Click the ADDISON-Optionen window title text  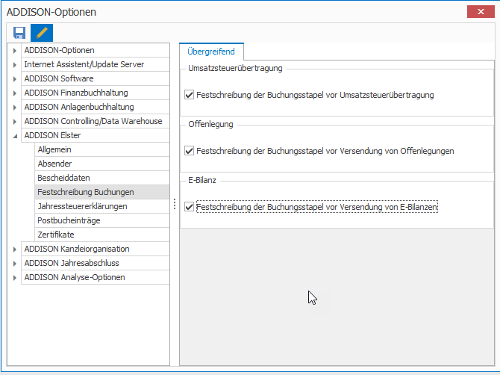[51, 12]
